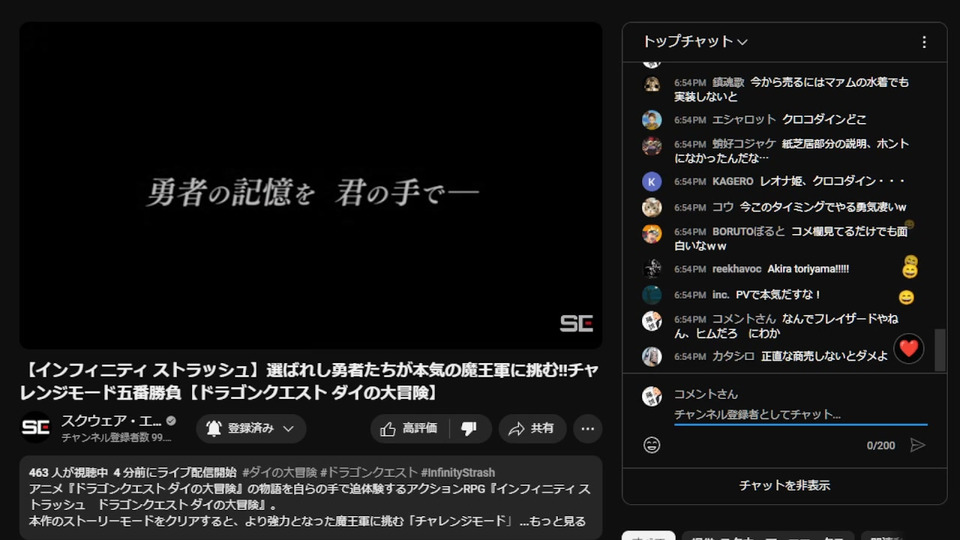The height and width of the screenshot is (540, 960).
Task: Click the 共有 share button
Action: pos(532,429)
